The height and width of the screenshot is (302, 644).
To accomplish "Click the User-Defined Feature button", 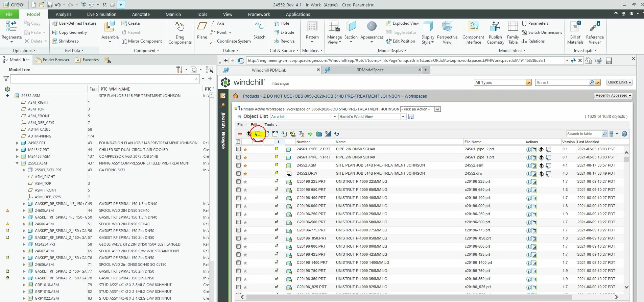I will pyautogui.click(x=74, y=23).
